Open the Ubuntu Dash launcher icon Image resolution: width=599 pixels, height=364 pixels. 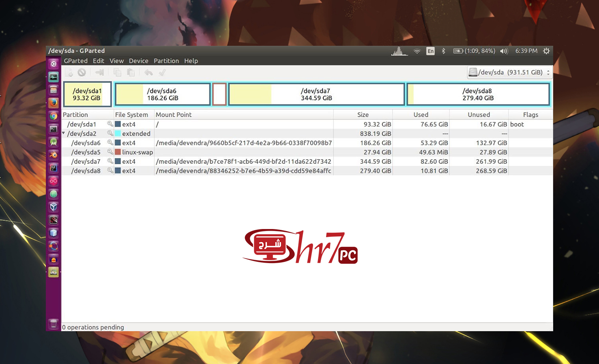pos(54,64)
